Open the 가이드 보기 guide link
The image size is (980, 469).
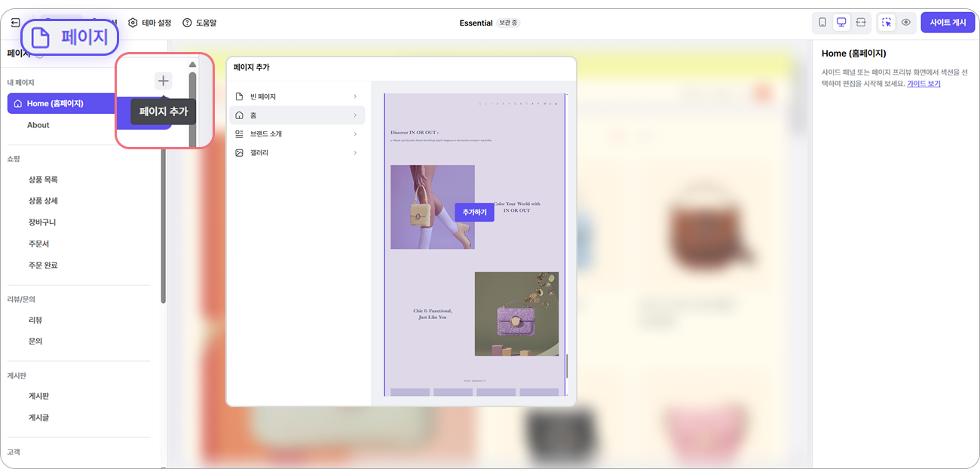click(x=923, y=84)
